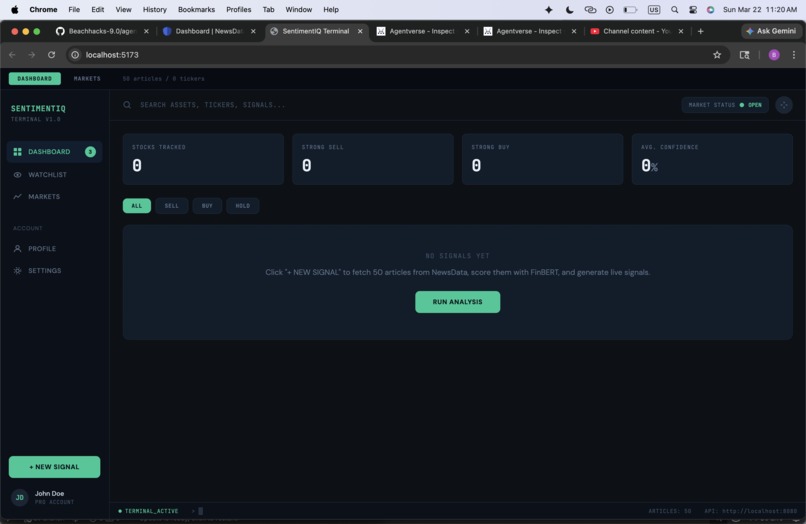Open macOS Control Center
This screenshot has width=806, height=524.
pyautogui.click(x=693, y=10)
